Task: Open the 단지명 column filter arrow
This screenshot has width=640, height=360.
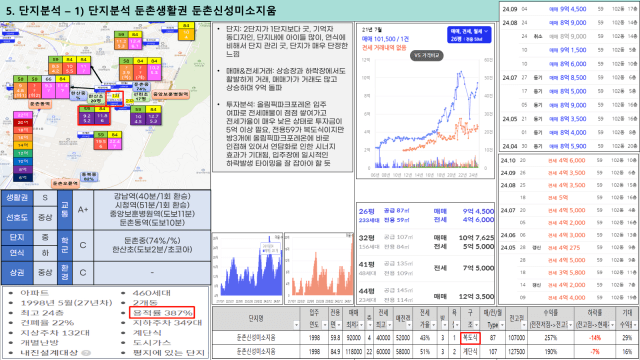Action: click(x=296, y=325)
